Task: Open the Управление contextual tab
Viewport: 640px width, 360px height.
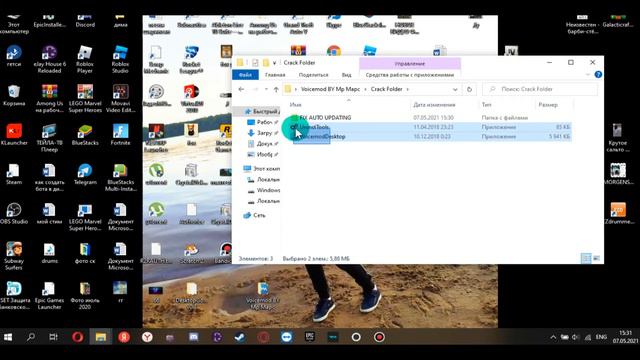Action: 410,64
